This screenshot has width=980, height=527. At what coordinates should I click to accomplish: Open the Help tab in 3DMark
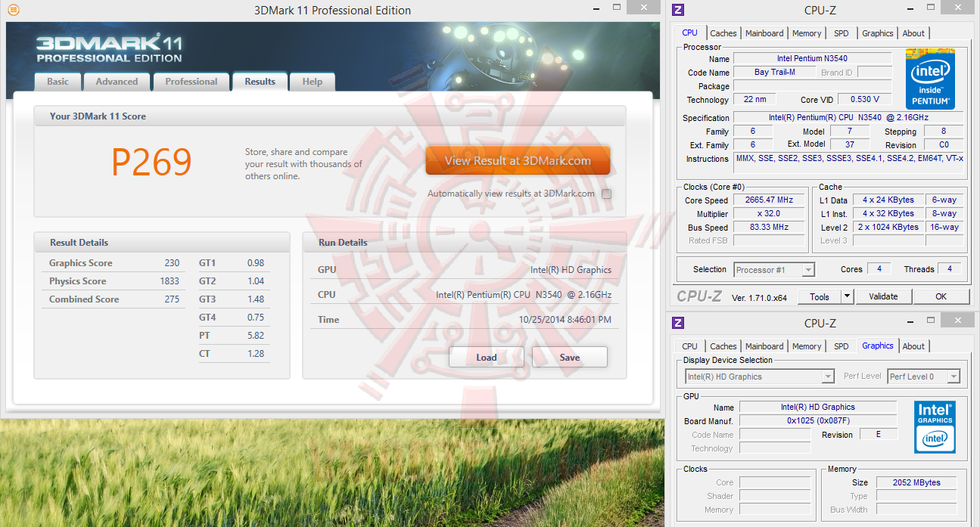coord(312,82)
